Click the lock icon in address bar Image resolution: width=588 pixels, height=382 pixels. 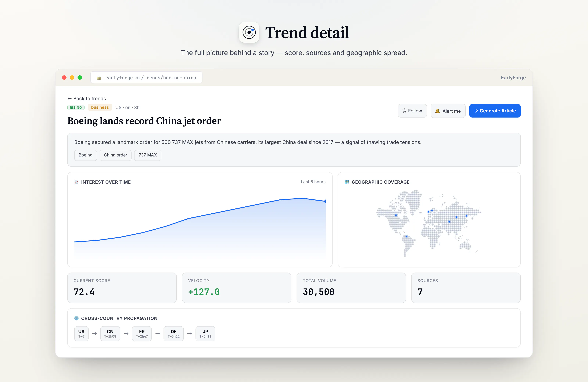99,78
